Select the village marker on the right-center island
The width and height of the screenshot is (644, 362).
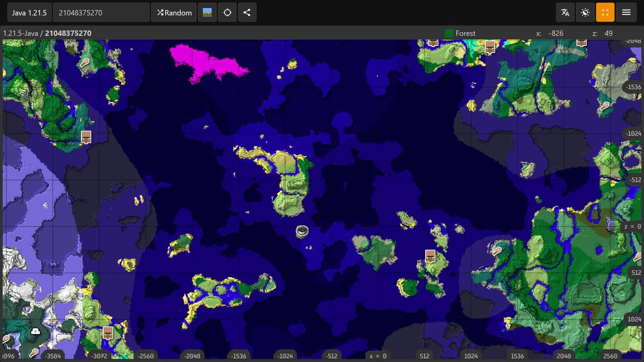point(430,256)
